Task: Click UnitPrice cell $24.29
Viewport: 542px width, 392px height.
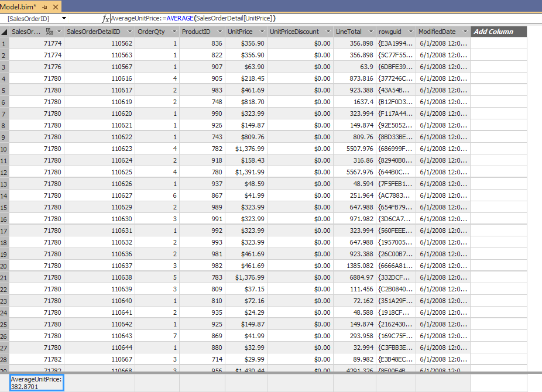Action: (x=246, y=312)
